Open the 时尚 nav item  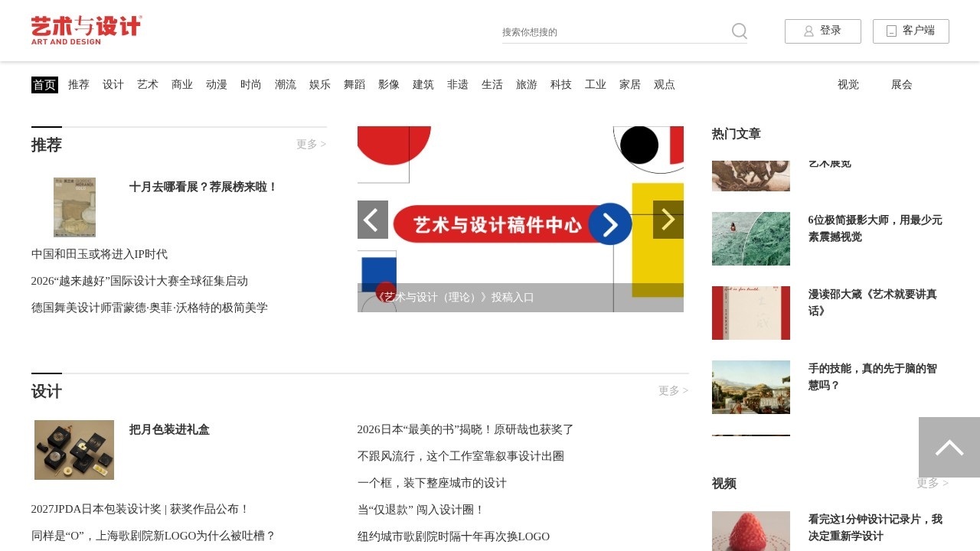(x=251, y=85)
